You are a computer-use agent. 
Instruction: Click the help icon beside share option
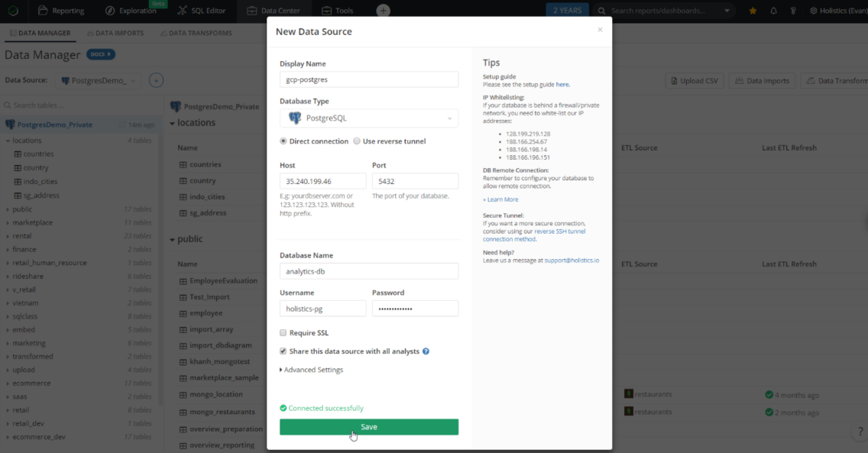click(x=426, y=351)
